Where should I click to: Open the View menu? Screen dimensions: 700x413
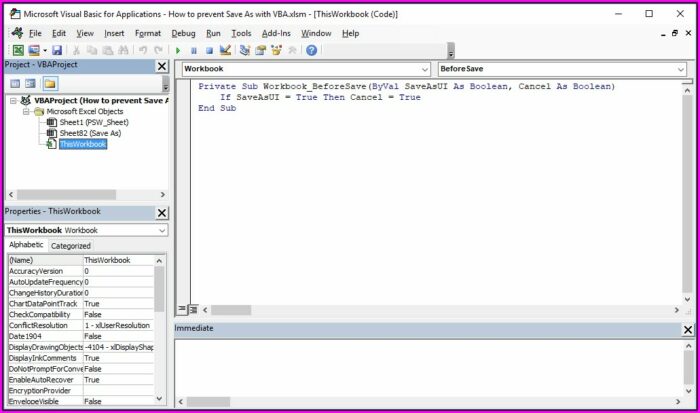[85, 33]
